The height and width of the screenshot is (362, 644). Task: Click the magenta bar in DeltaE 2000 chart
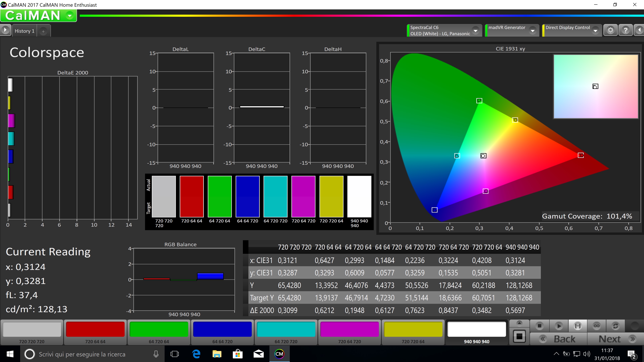tap(11, 121)
